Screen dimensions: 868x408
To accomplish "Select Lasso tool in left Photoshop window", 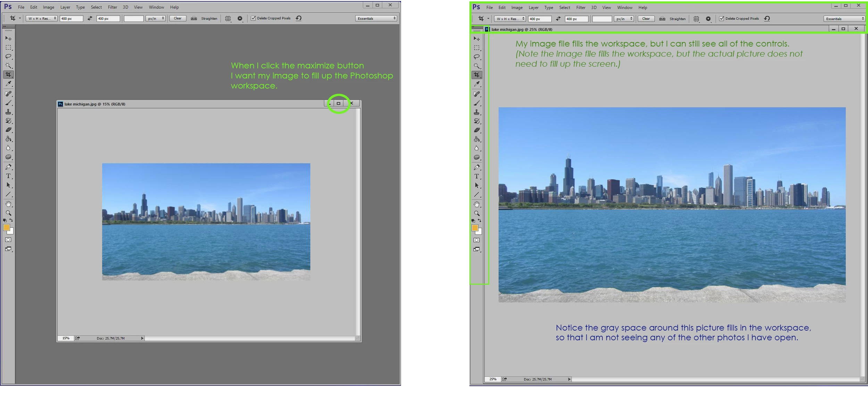I will tap(8, 57).
